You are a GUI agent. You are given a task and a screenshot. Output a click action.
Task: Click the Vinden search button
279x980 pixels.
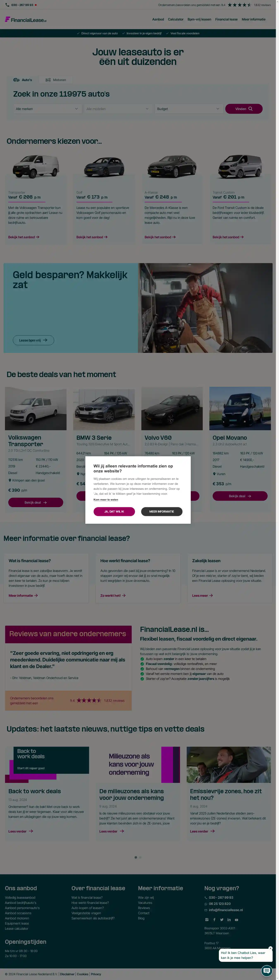(244, 109)
